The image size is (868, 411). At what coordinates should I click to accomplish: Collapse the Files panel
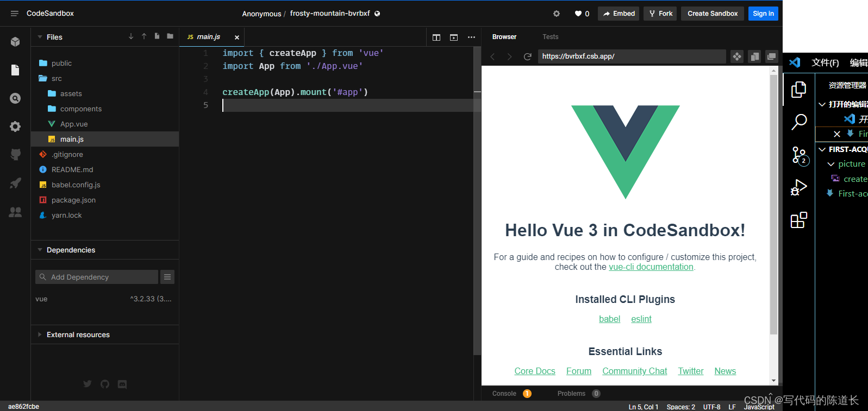coord(40,37)
